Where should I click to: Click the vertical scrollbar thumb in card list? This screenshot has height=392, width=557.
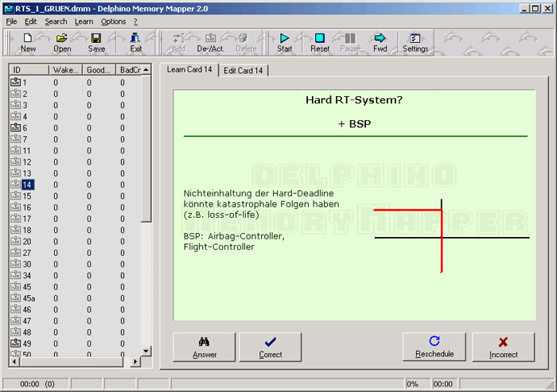click(x=146, y=149)
